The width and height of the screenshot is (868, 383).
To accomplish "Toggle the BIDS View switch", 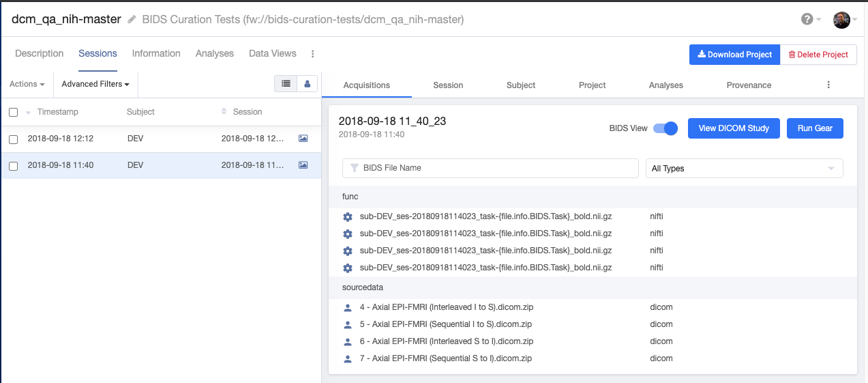I will click(x=665, y=128).
